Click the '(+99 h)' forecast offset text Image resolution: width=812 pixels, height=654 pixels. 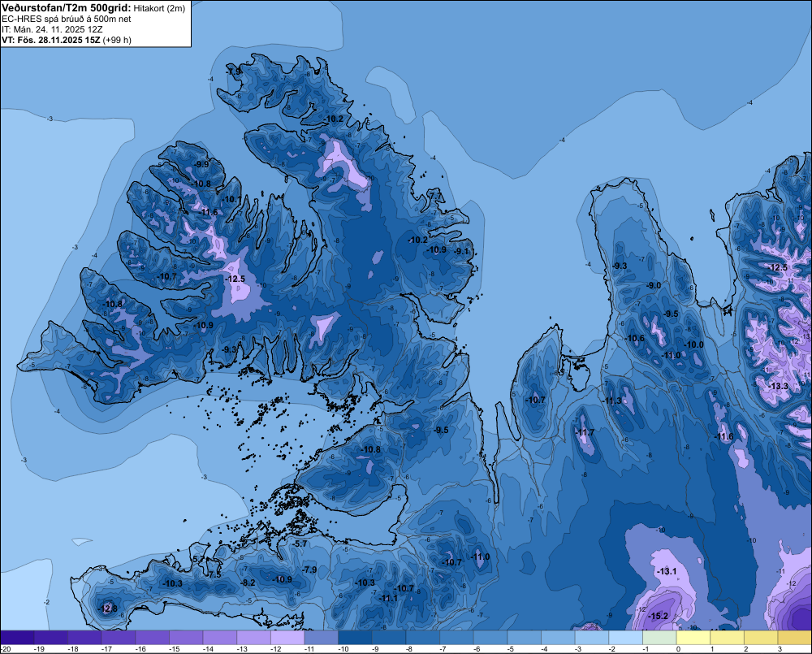coord(117,40)
